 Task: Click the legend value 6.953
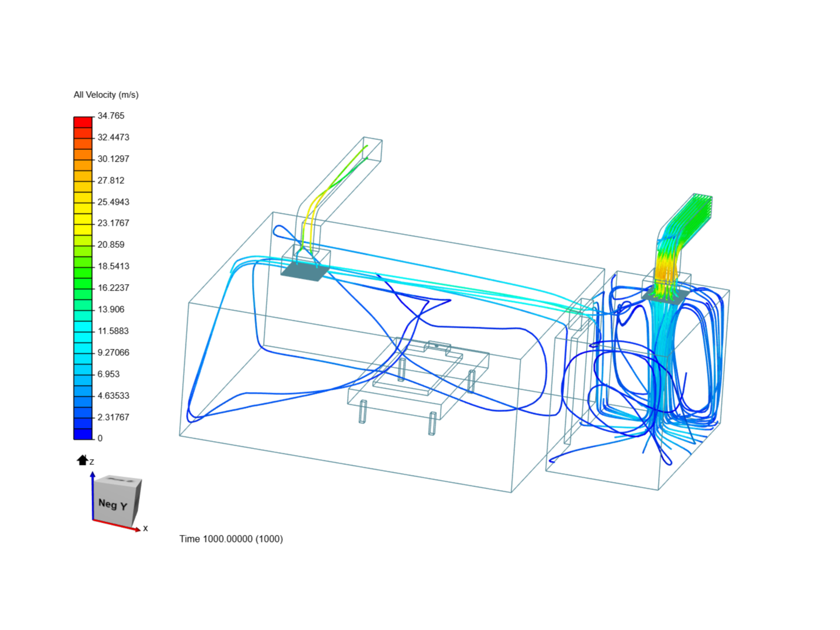pyautogui.click(x=108, y=374)
